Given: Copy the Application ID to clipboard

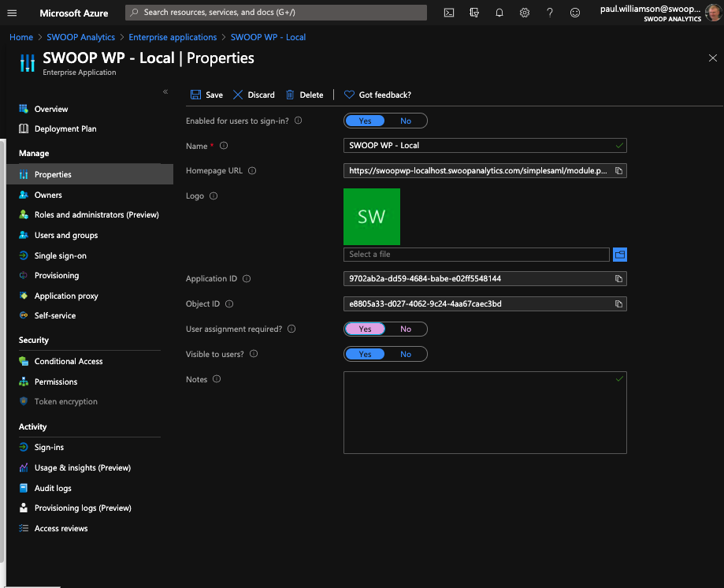Looking at the screenshot, I should pyautogui.click(x=618, y=279).
